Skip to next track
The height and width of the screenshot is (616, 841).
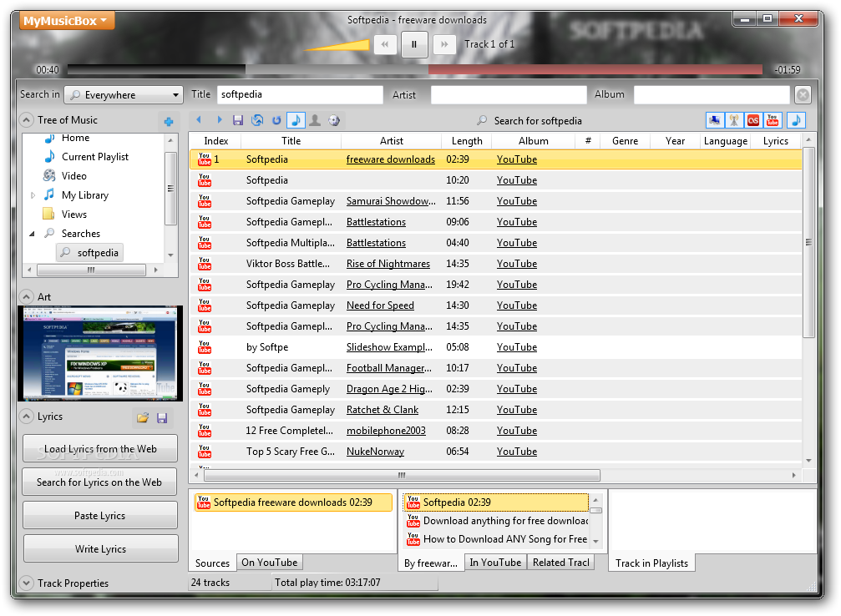coord(444,44)
